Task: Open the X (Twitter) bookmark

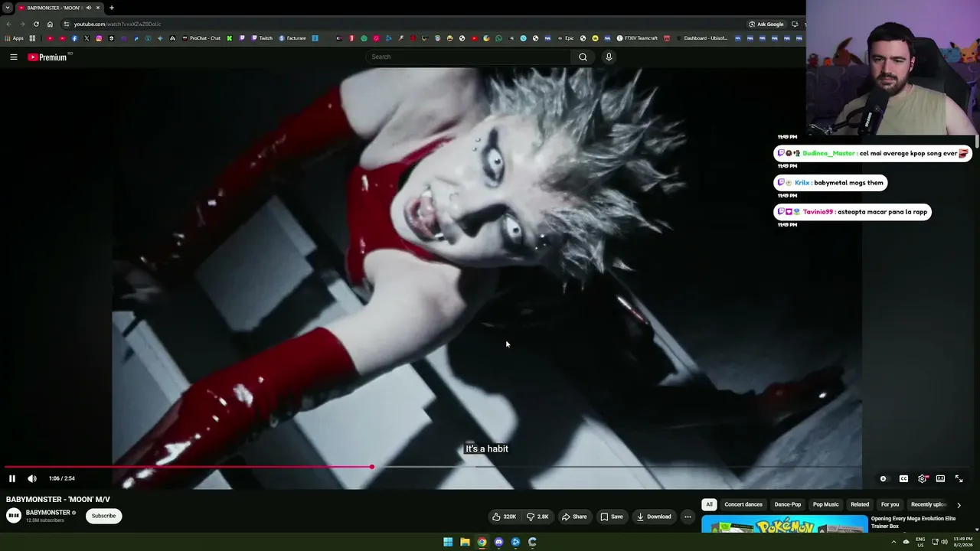Action: (87, 38)
